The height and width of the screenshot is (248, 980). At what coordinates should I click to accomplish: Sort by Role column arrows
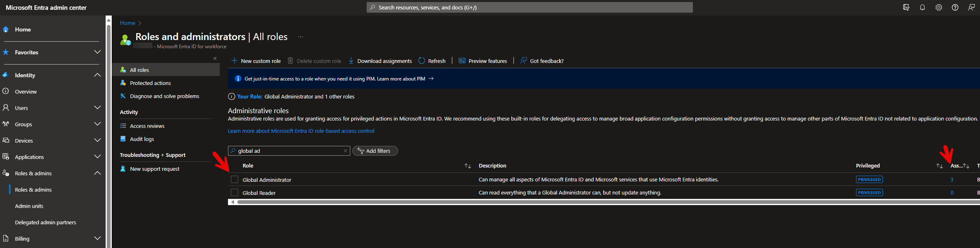click(x=468, y=166)
